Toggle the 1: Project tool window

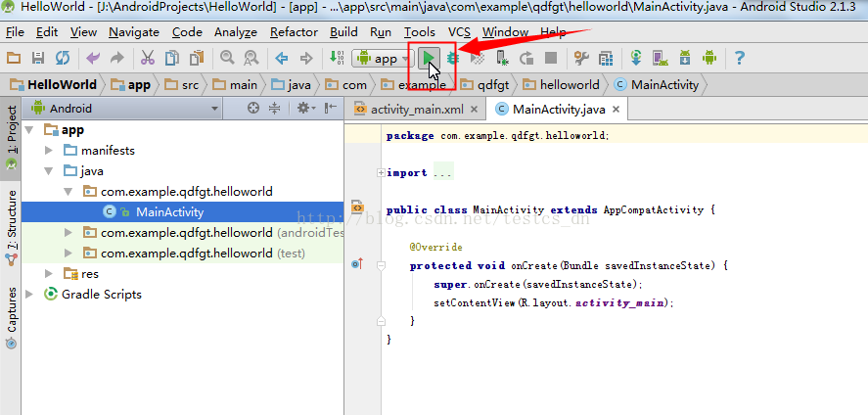(x=11, y=138)
